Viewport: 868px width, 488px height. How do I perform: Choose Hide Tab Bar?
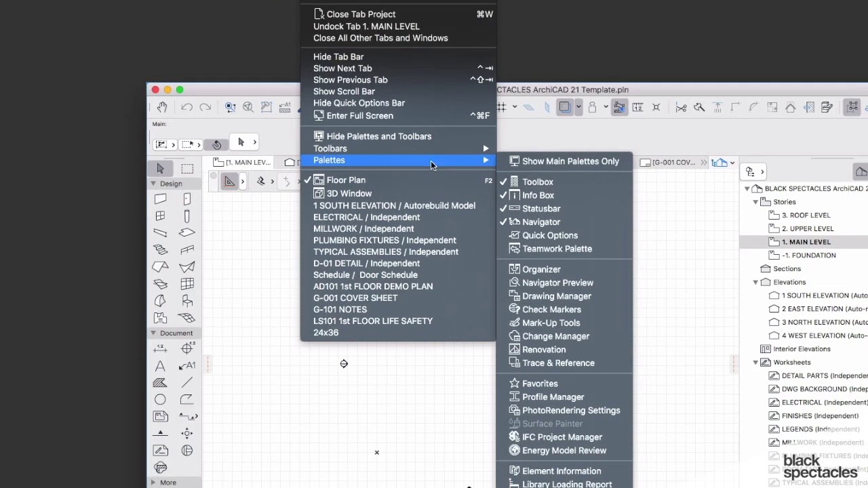coord(338,57)
